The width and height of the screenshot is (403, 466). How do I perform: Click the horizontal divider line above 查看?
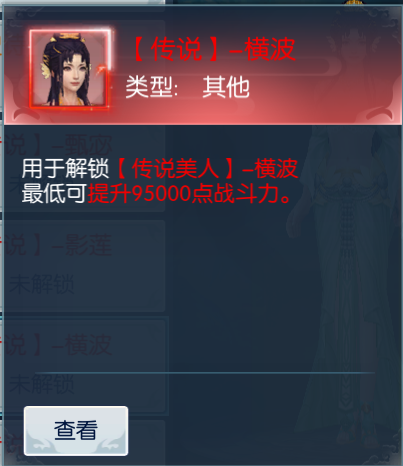(205, 372)
